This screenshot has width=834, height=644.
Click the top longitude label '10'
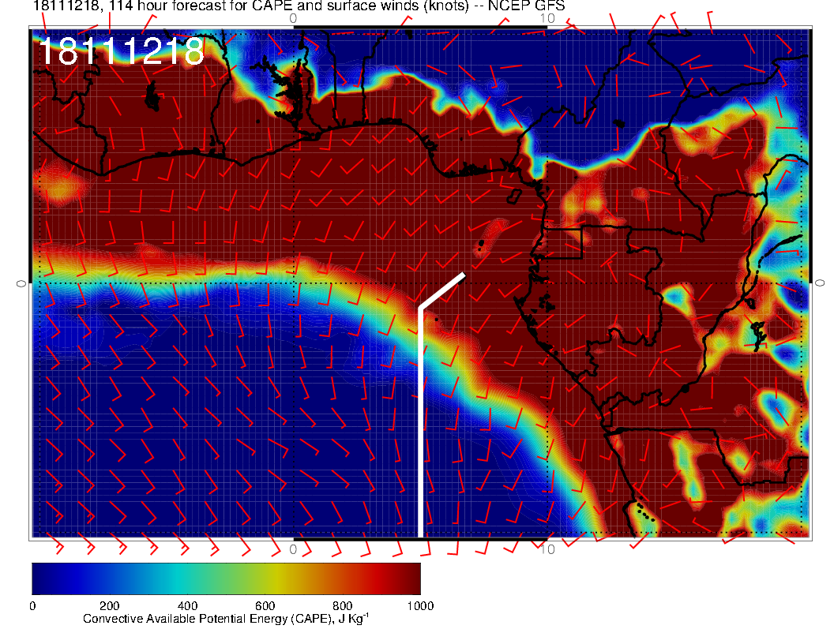coord(547,19)
